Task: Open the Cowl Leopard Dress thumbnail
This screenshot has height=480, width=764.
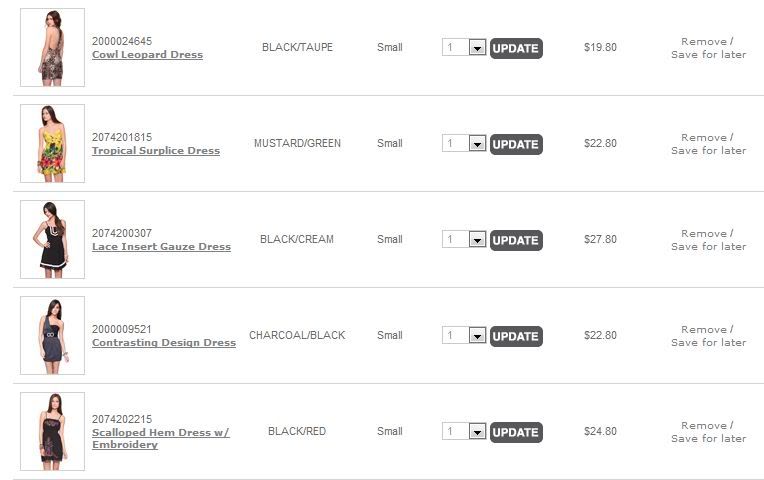Action: (52, 48)
